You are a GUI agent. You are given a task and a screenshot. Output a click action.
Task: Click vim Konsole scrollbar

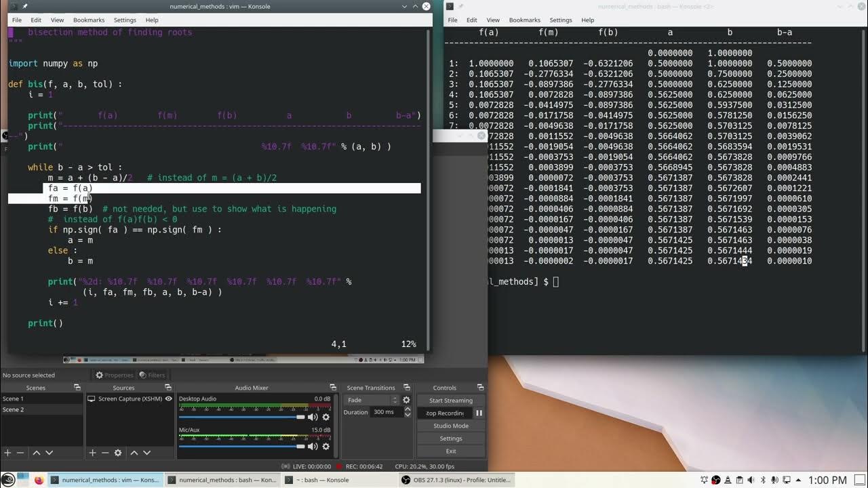(x=429, y=190)
